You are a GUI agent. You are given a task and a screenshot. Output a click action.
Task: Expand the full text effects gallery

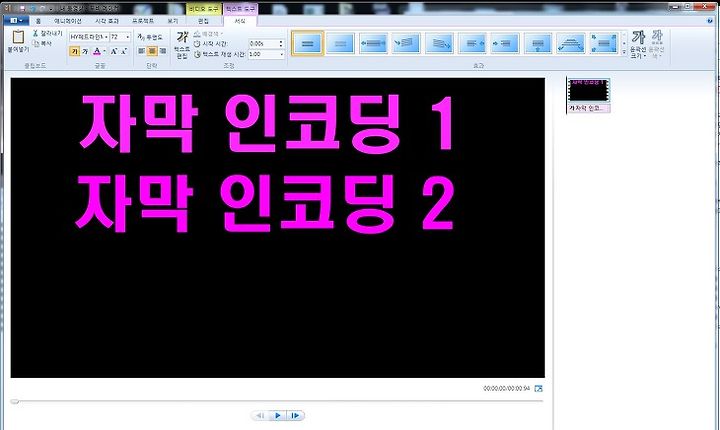624,52
